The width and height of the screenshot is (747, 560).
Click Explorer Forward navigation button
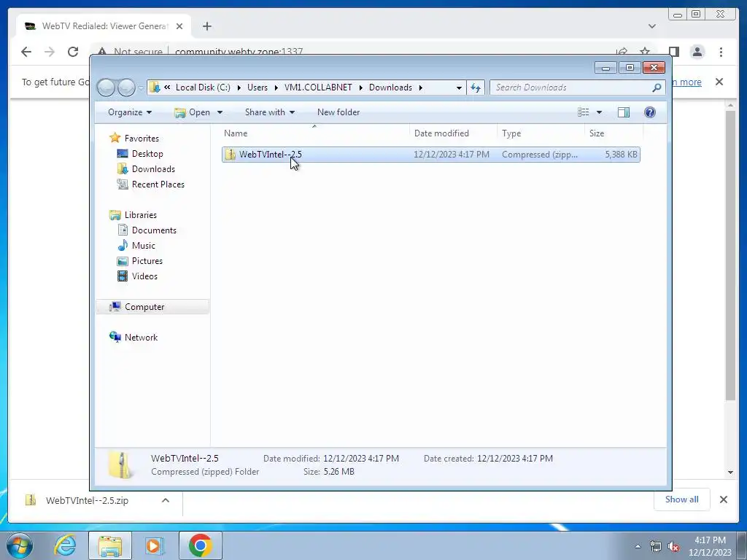coord(126,87)
